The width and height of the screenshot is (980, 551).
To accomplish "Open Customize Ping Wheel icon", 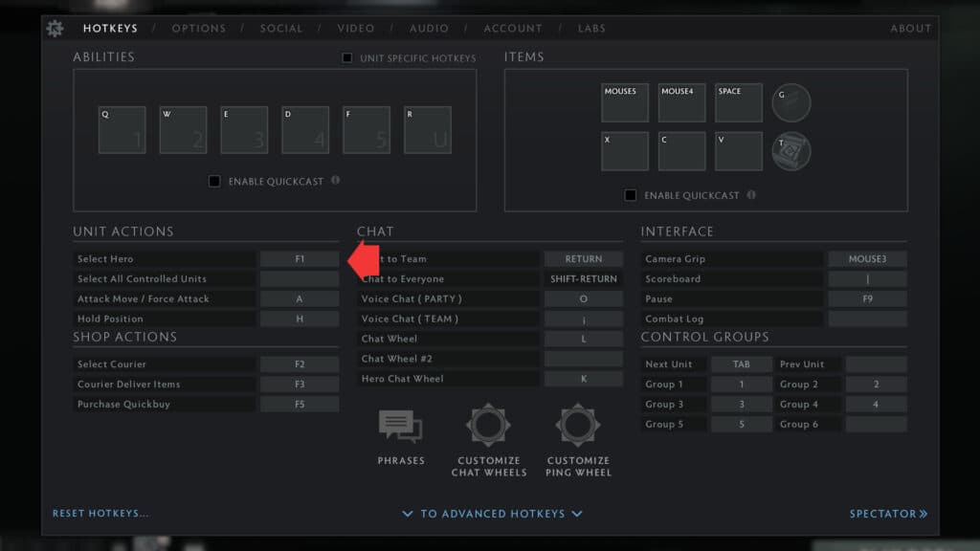I will click(x=578, y=426).
